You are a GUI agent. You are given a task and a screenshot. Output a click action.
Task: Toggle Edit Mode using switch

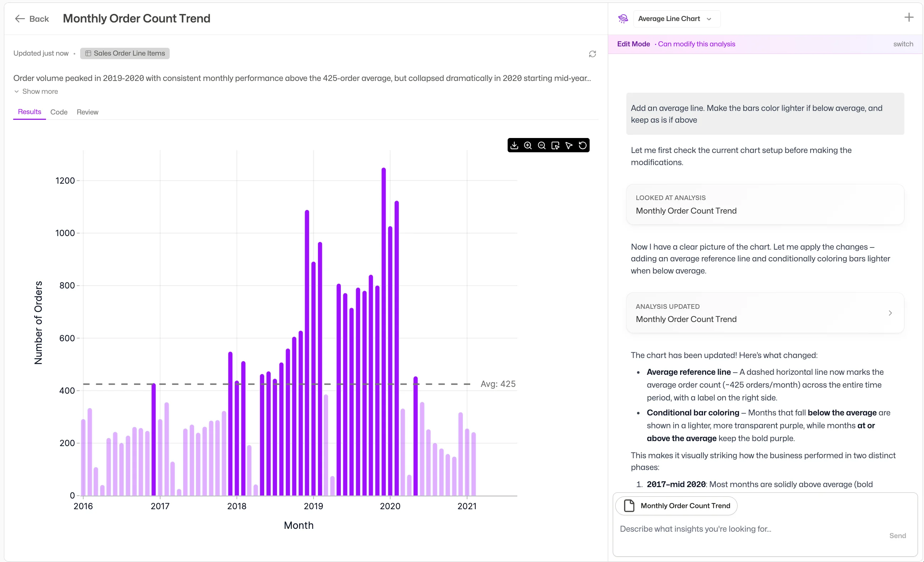(903, 44)
